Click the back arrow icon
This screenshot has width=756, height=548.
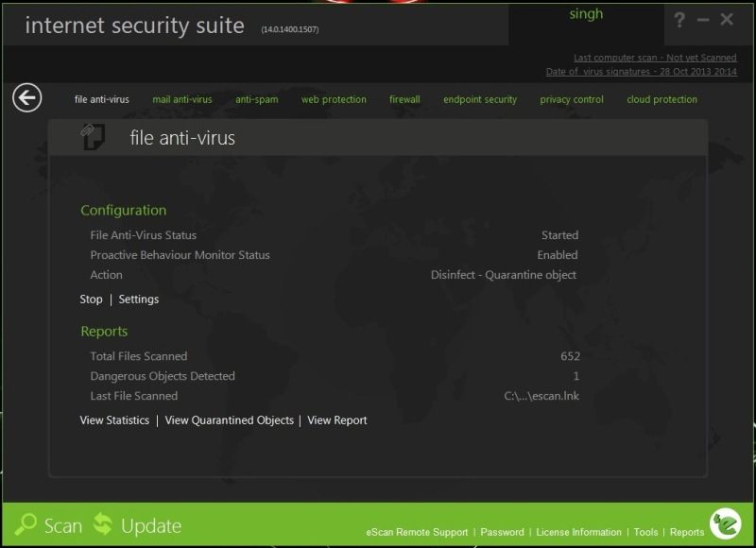pos(27,98)
